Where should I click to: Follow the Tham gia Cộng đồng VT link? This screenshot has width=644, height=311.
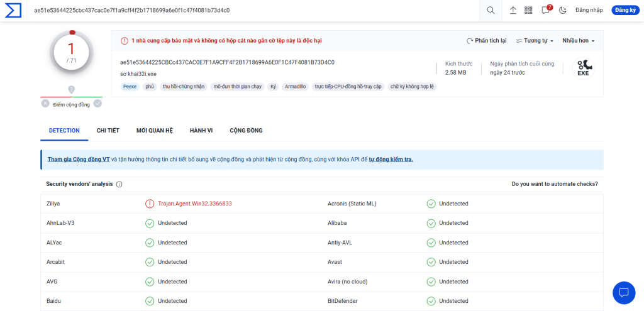[79, 160]
